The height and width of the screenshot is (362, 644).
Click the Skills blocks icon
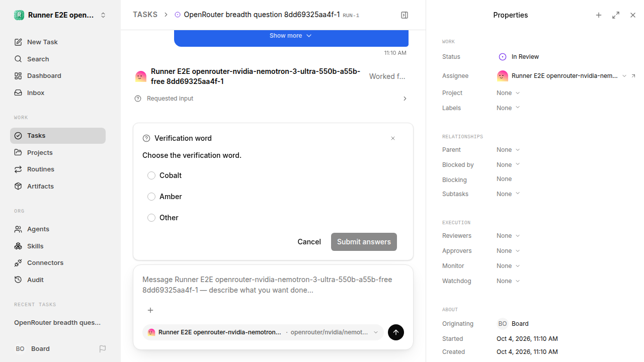(x=18, y=246)
